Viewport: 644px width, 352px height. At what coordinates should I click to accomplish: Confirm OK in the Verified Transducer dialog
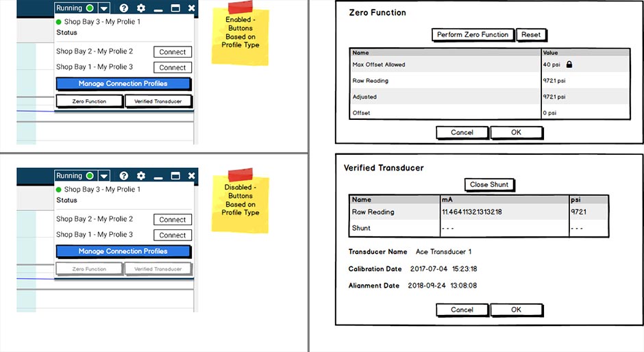516,310
